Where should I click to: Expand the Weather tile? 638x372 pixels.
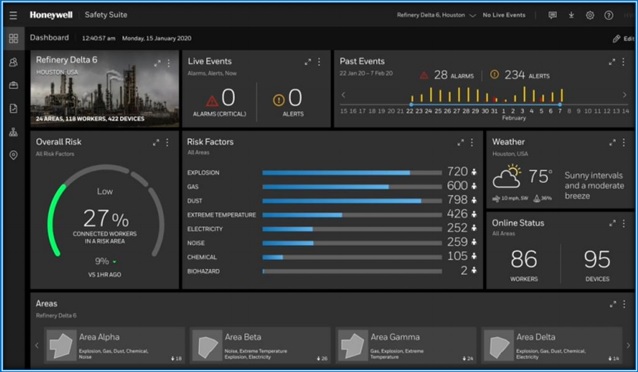coord(612,142)
